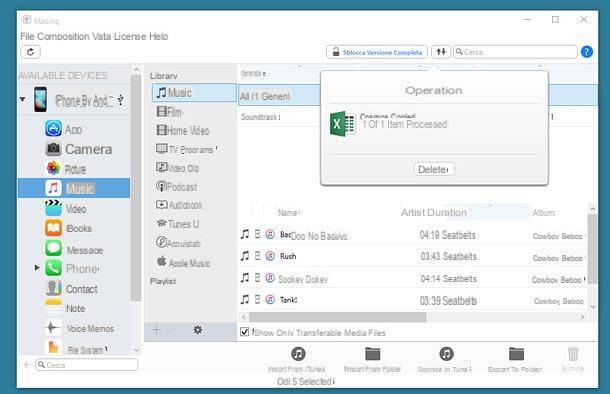Viewport: 610px width, 394px height.
Task: Select Film in the Library list
Action: 169,112
